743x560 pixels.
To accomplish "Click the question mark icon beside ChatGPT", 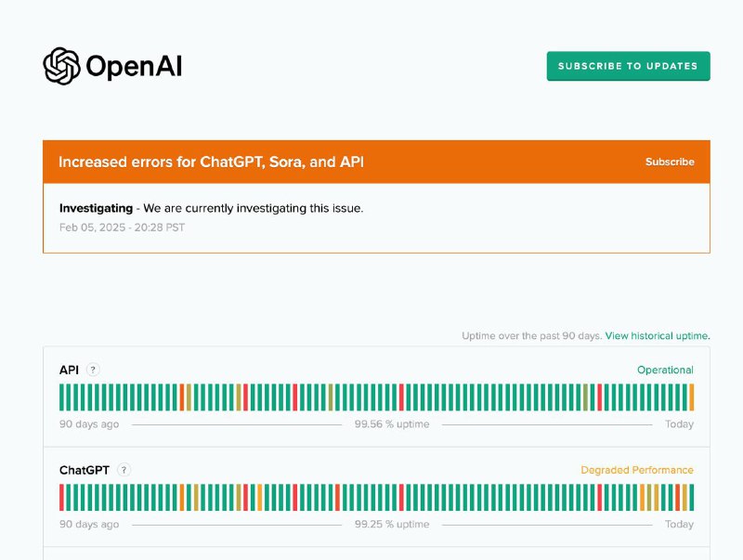I will pyautogui.click(x=124, y=470).
